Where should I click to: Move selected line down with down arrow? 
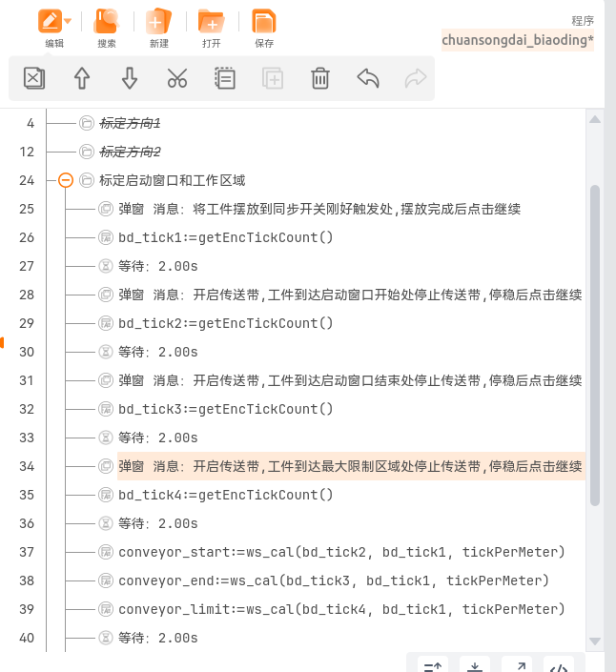130,78
